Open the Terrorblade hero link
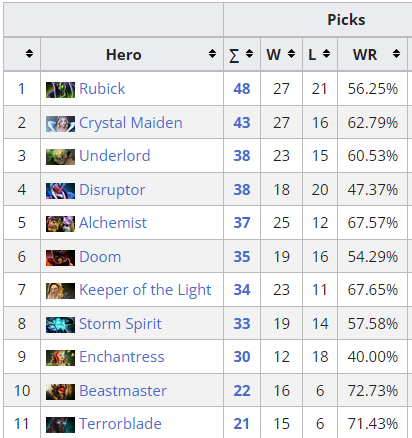The image size is (412, 438). 120,424
